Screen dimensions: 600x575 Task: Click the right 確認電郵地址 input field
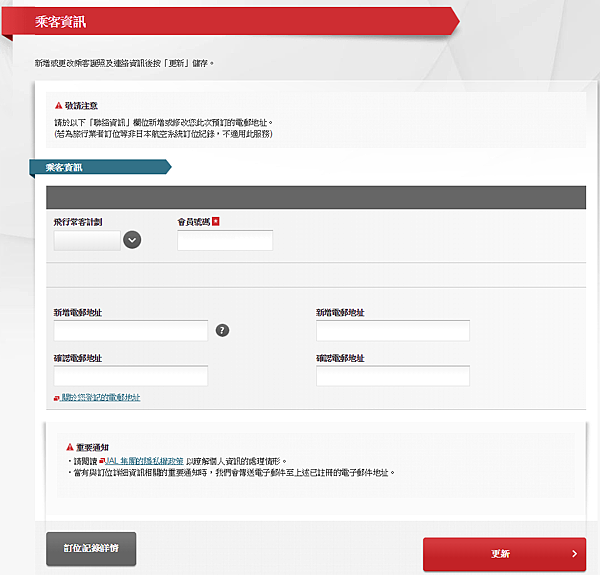[x=393, y=376]
